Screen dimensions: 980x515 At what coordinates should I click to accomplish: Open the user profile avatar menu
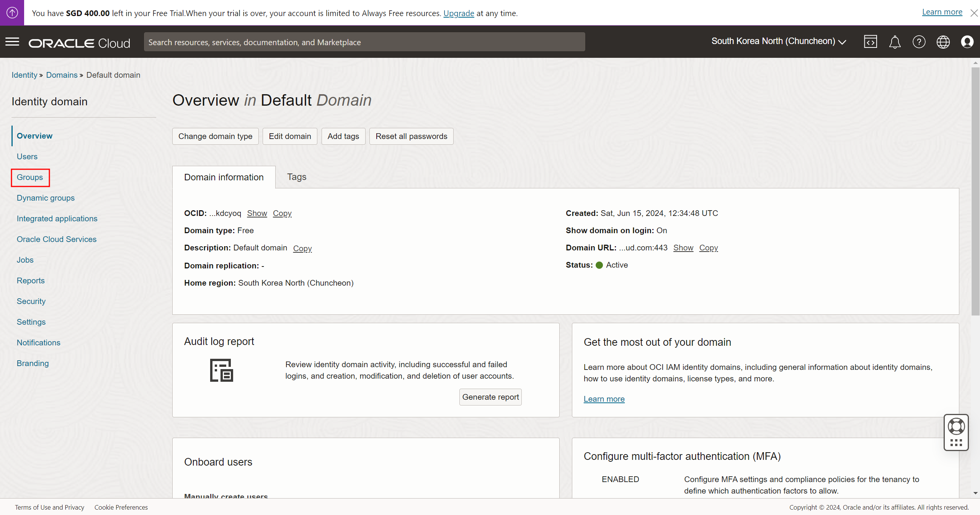tap(967, 42)
